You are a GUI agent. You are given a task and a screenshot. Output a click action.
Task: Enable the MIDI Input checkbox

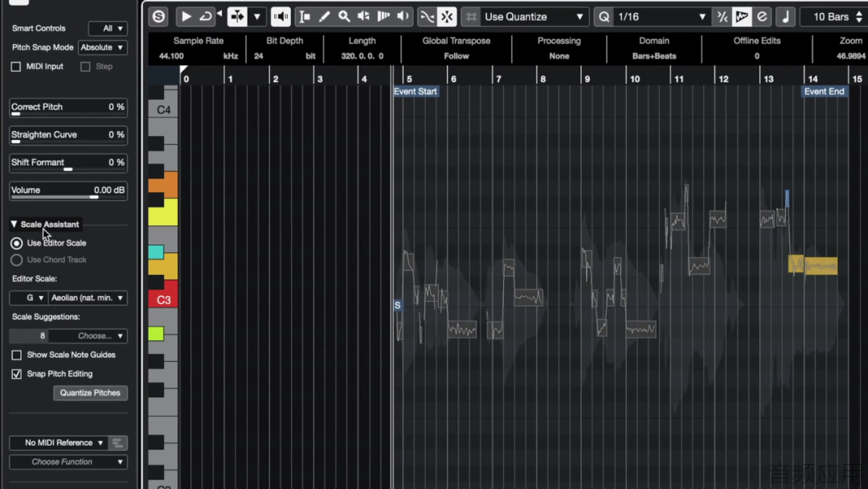pos(15,67)
